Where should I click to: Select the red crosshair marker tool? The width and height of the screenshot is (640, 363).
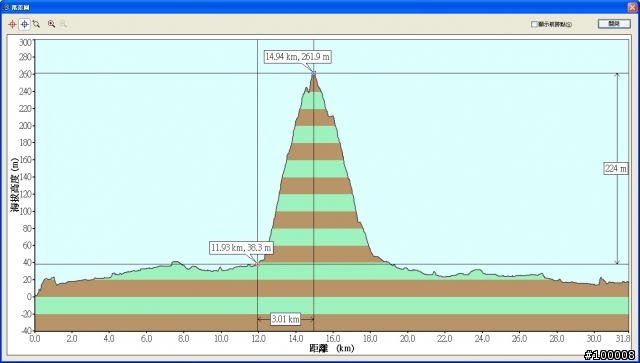coord(12,24)
